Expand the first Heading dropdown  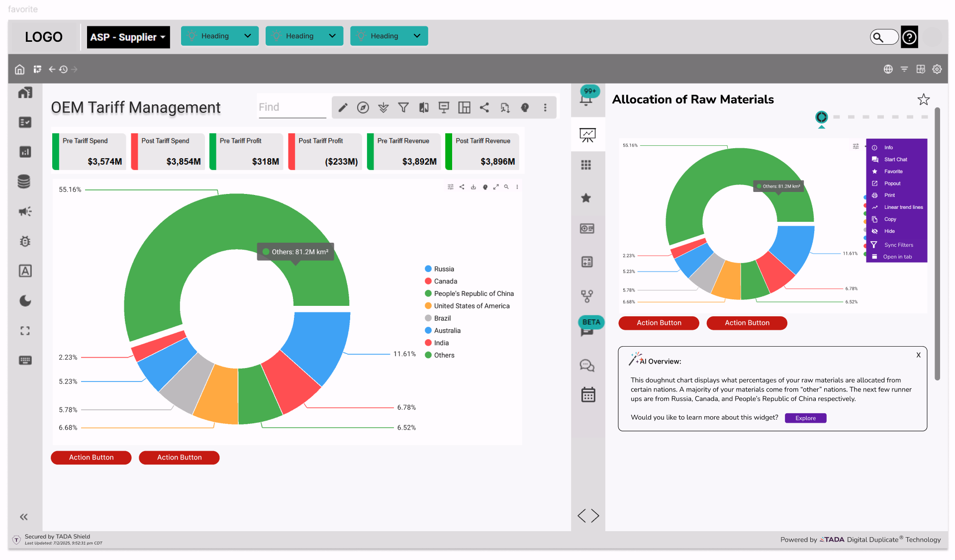coord(219,36)
